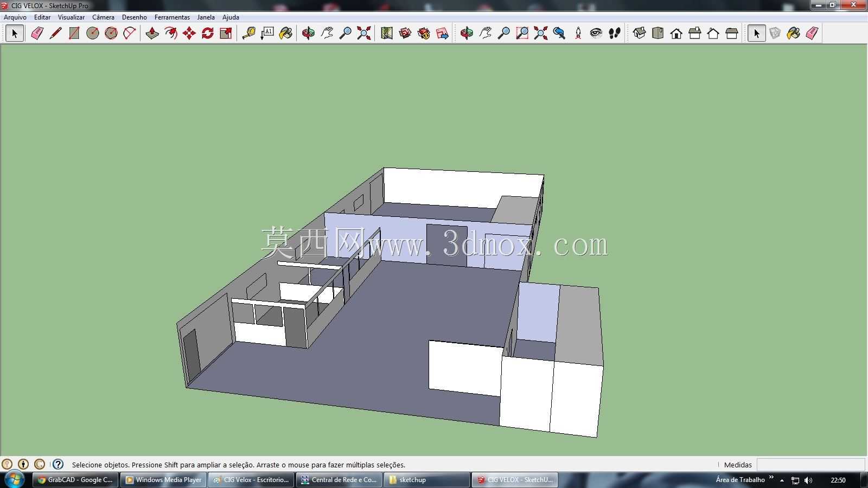868x488 pixels.
Task: Click the Select arrow beside Make Component
Action: point(756,33)
